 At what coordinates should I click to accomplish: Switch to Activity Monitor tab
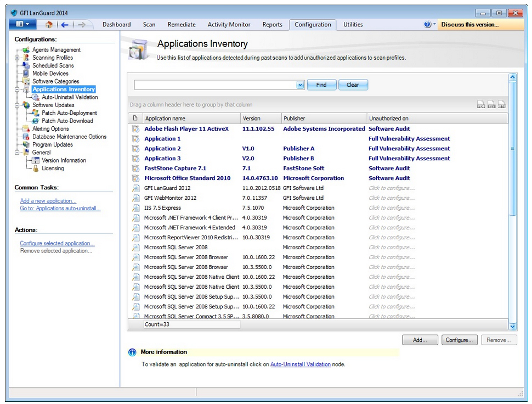tap(229, 25)
